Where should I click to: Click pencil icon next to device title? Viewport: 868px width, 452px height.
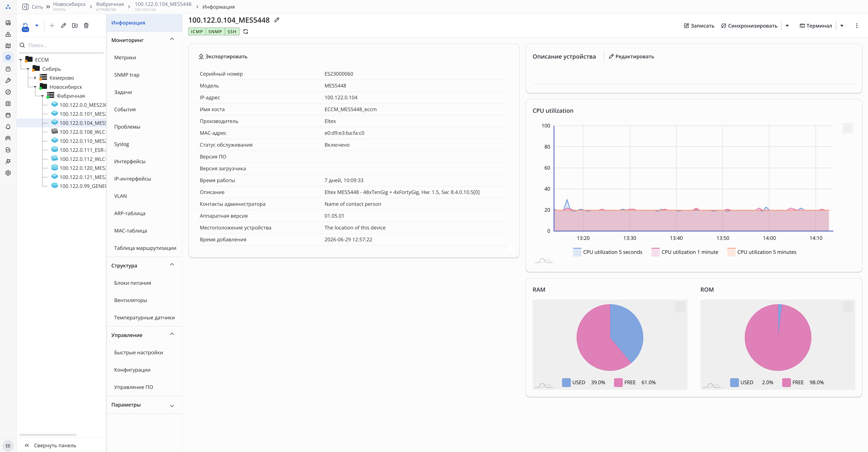(277, 20)
